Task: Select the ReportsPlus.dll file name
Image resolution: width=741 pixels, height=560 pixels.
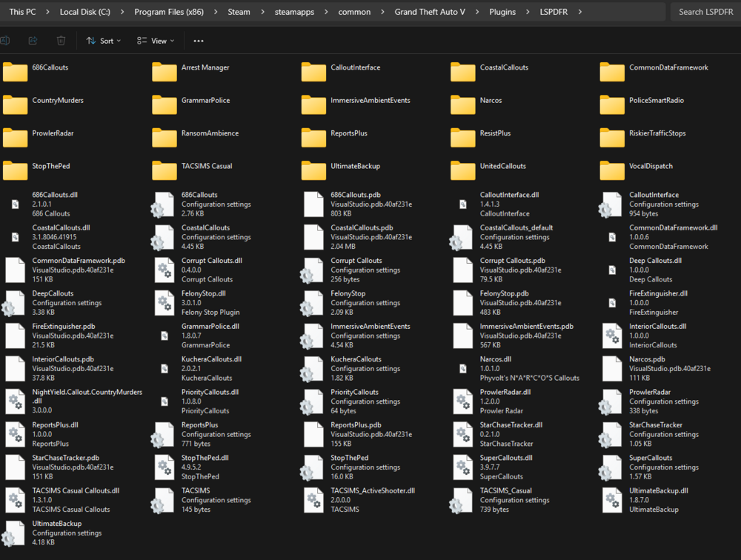Action: [x=56, y=425]
